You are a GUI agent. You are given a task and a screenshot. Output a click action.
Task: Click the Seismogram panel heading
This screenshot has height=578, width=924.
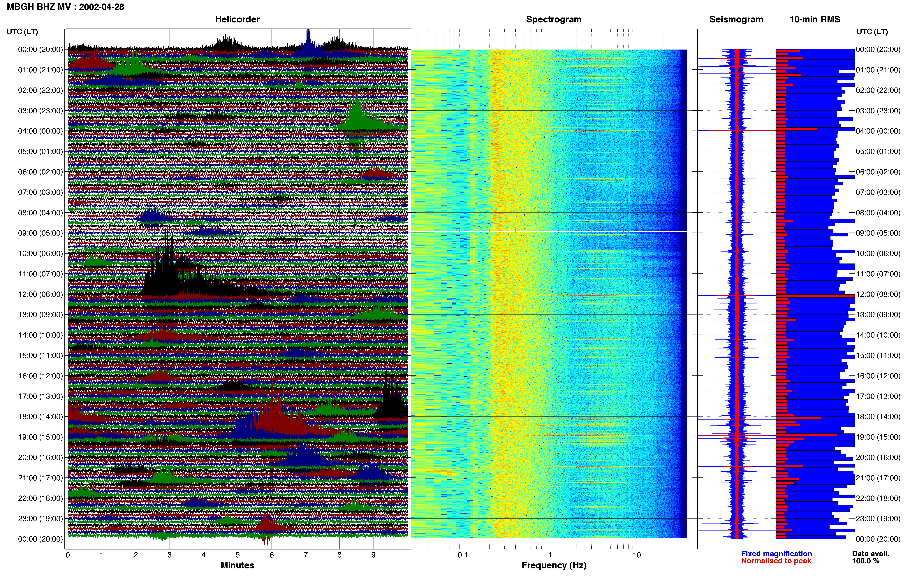[736, 19]
